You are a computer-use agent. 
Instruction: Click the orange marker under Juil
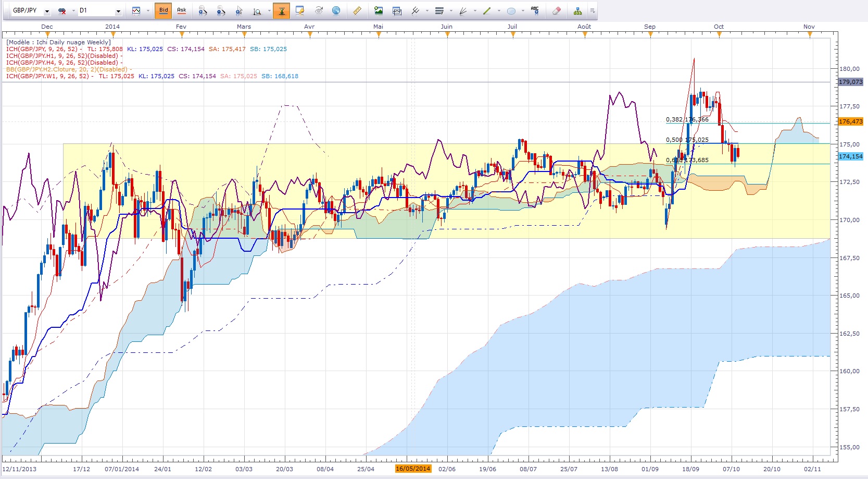coord(513,35)
